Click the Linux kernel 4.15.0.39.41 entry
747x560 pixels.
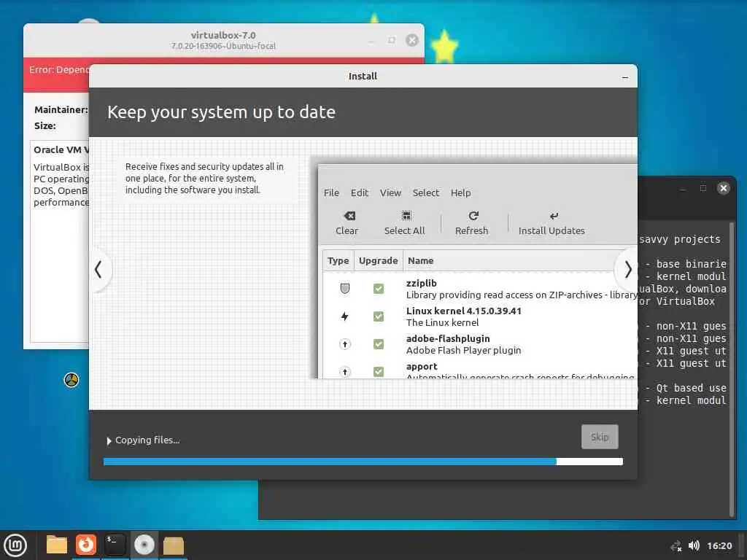pos(463,311)
